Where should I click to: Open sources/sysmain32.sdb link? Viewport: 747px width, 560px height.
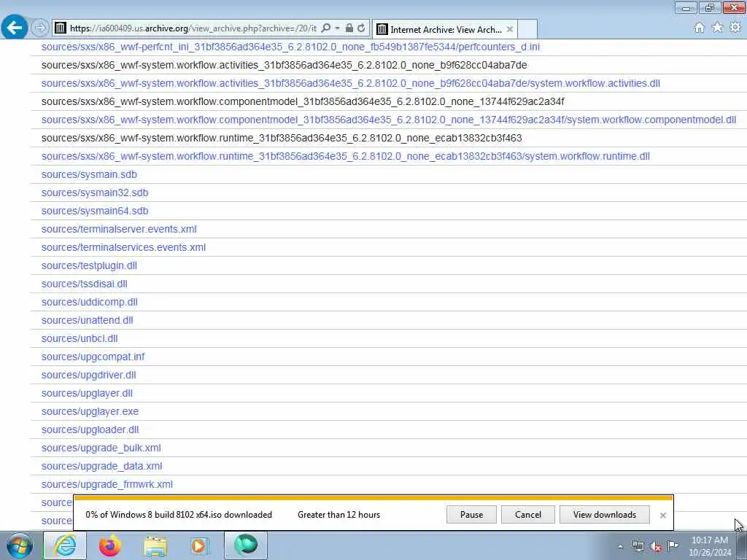pyautogui.click(x=95, y=192)
